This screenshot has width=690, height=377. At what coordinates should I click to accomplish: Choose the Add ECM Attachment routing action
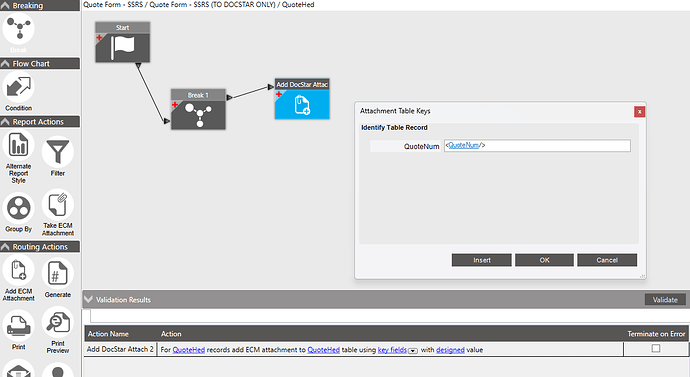coord(18,270)
